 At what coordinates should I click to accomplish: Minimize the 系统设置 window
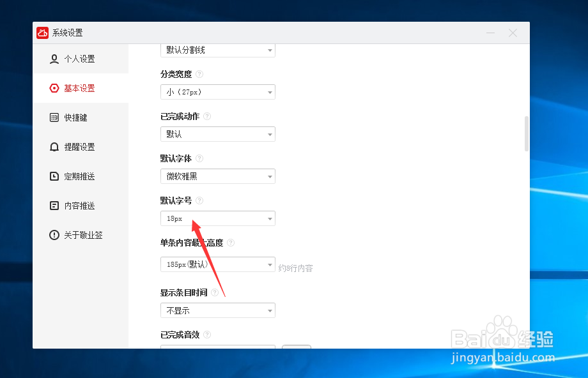[x=490, y=33]
